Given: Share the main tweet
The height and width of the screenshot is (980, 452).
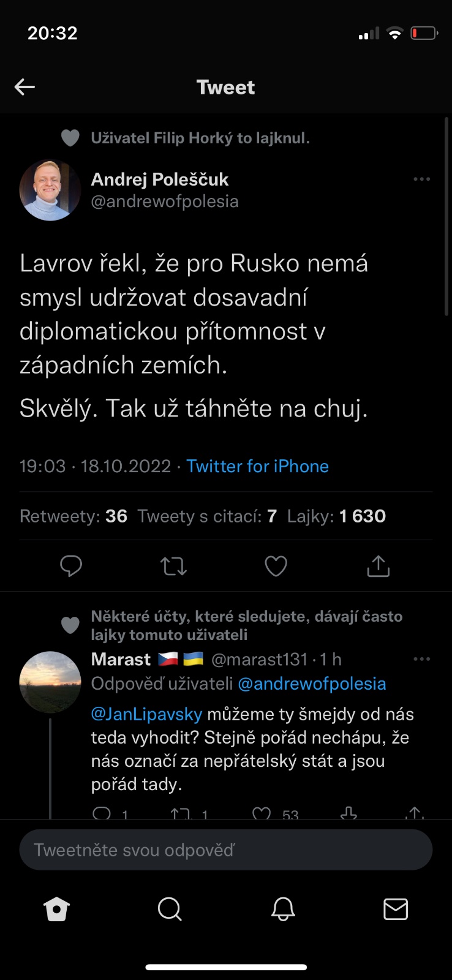Looking at the screenshot, I should pyautogui.click(x=378, y=566).
